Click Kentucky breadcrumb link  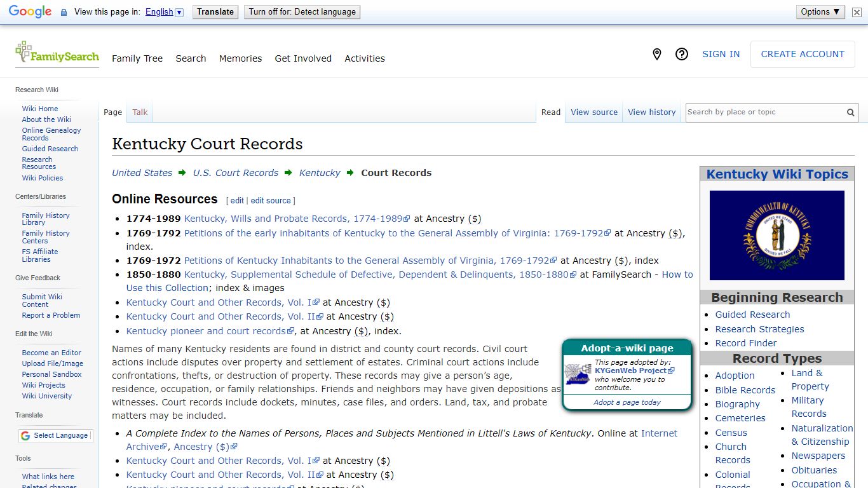[x=320, y=173]
